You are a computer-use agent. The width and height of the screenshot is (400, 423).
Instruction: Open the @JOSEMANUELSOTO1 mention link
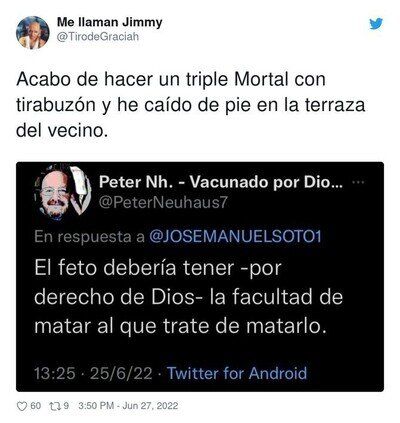coord(235,237)
